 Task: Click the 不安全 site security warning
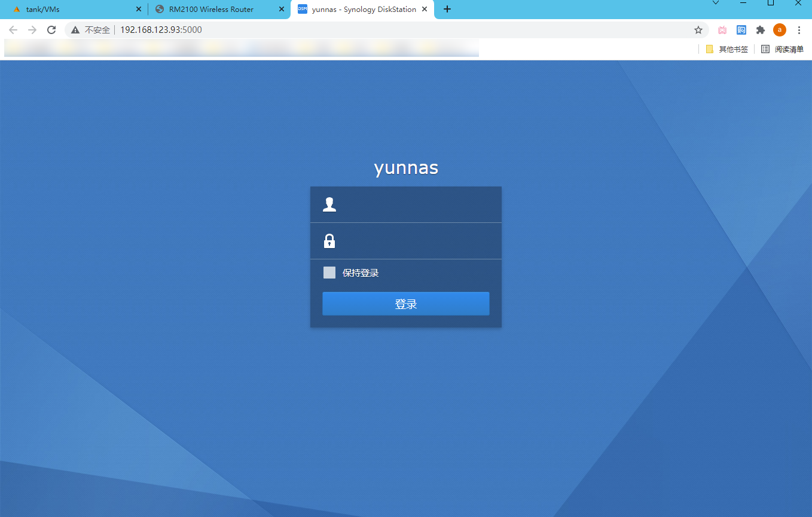click(90, 30)
